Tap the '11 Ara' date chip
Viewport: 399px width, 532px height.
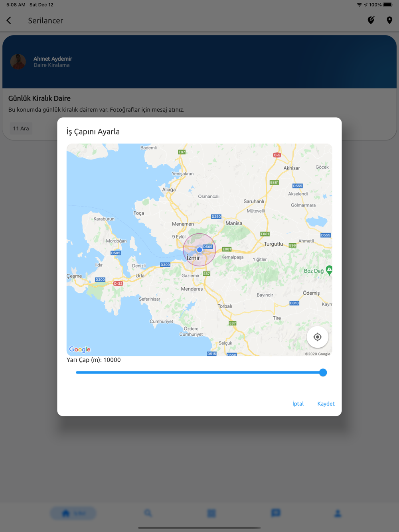click(x=21, y=128)
